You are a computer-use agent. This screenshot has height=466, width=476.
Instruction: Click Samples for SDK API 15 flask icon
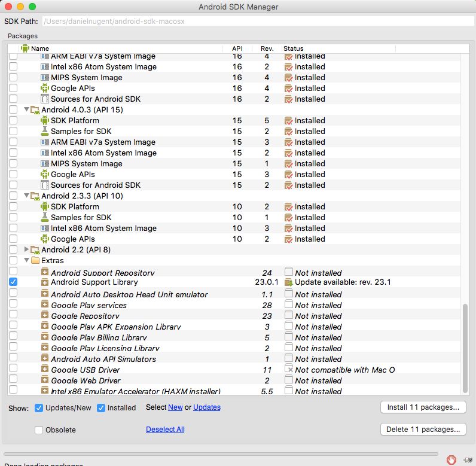pos(45,131)
